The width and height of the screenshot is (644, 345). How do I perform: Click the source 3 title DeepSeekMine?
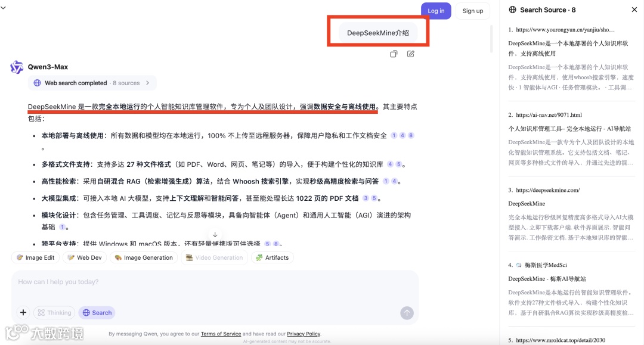527,203
